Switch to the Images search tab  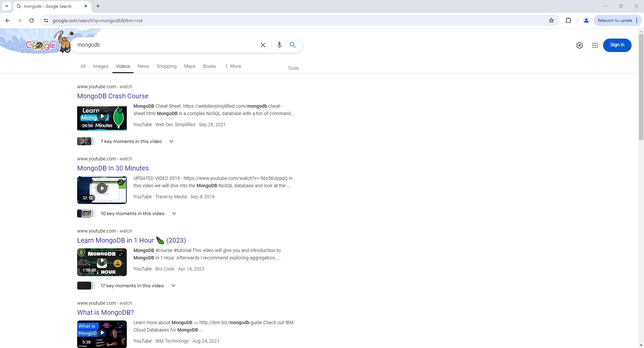point(100,66)
